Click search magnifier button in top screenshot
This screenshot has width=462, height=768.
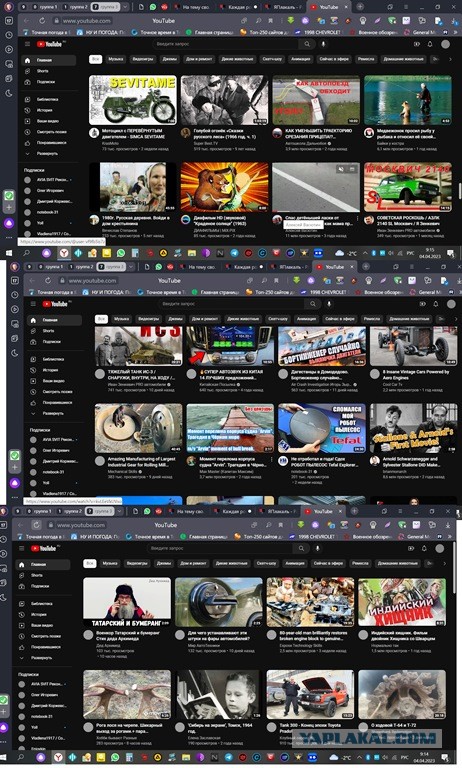pyautogui.click(x=307, y=44)
